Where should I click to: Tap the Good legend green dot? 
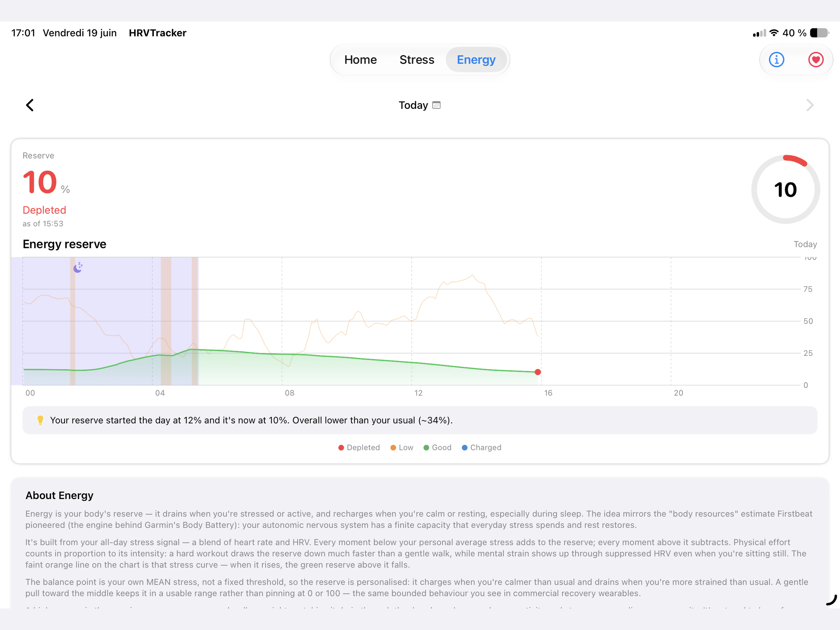pos(426,448)
